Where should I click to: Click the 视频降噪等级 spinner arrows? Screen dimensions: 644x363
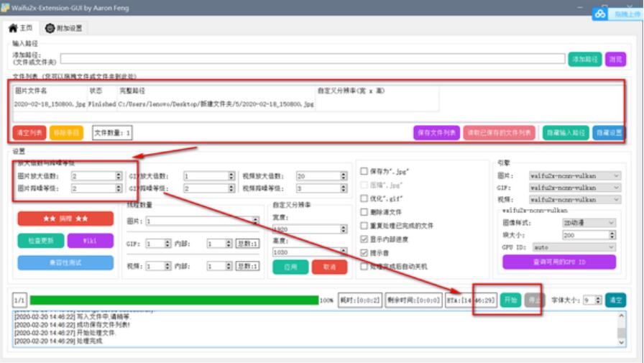pyautogui.click(x=344, y=188)
